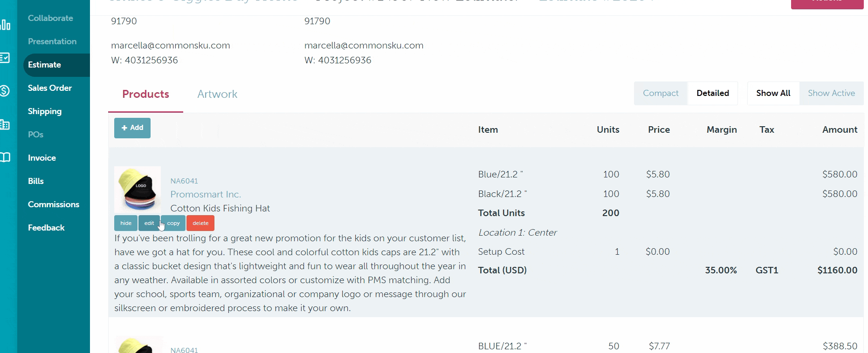Go to the Shipping section

[x=45, y=111]
